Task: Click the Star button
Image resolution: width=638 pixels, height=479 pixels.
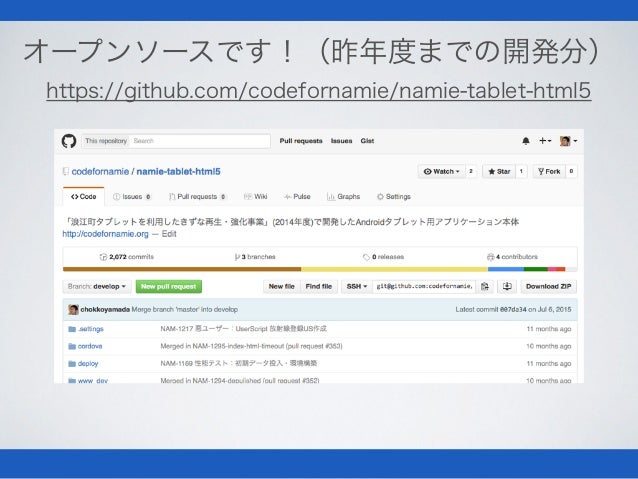Action: pos(499,171)
